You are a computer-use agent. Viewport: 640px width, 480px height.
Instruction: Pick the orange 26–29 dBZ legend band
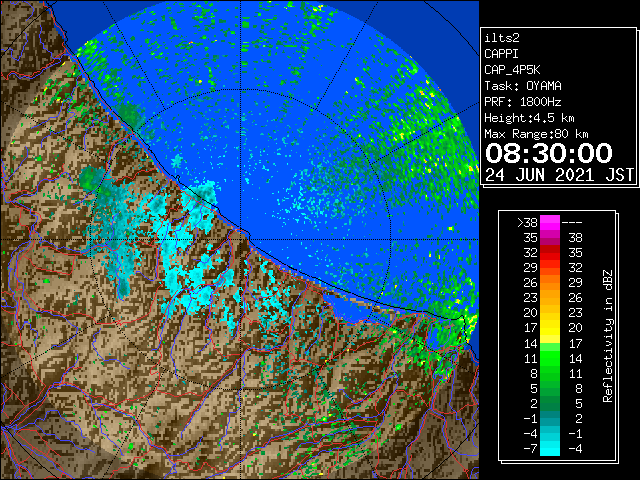click(550, 282)
